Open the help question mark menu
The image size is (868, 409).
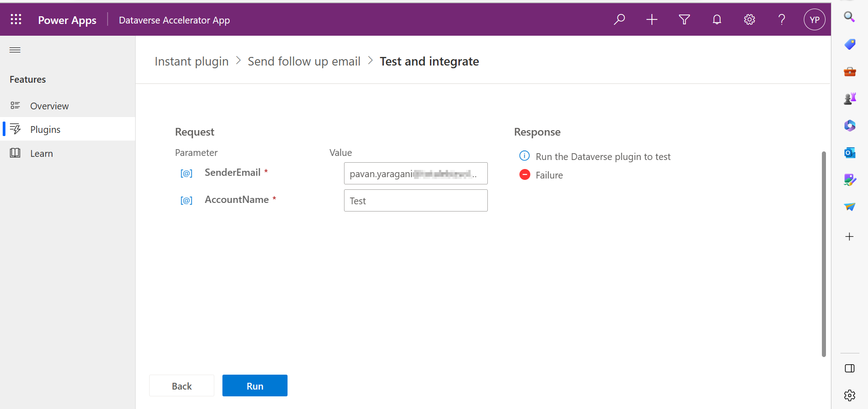(782, 19)
